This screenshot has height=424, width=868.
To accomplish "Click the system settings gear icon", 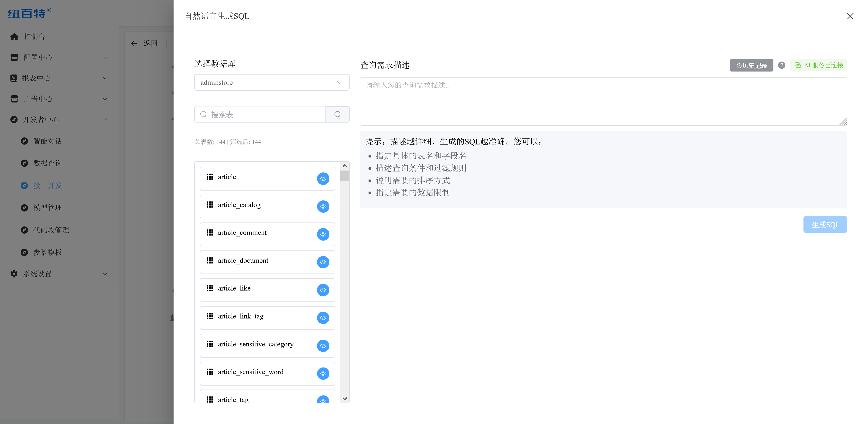I will coord(14,274).
